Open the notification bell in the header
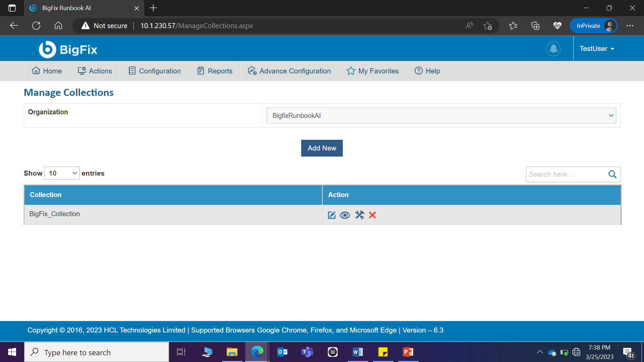This screenshot has height=362, width=644. [x=553, y=49]
